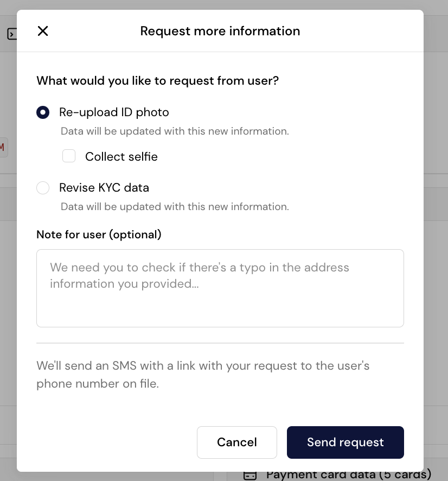Click the Request more information title
Screen dimensions: 448x481
(x=220, y=31)
